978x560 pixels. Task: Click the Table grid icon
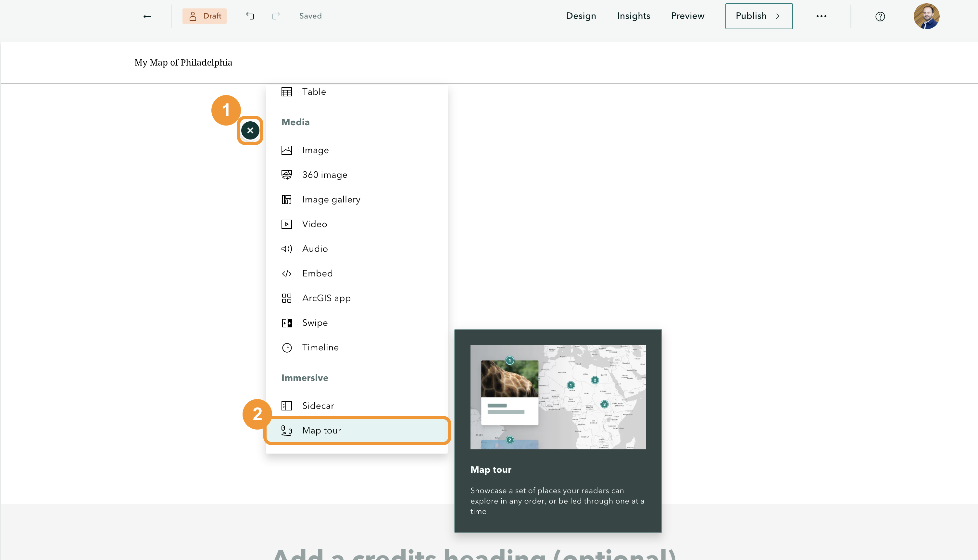click(x=287, y=92)
